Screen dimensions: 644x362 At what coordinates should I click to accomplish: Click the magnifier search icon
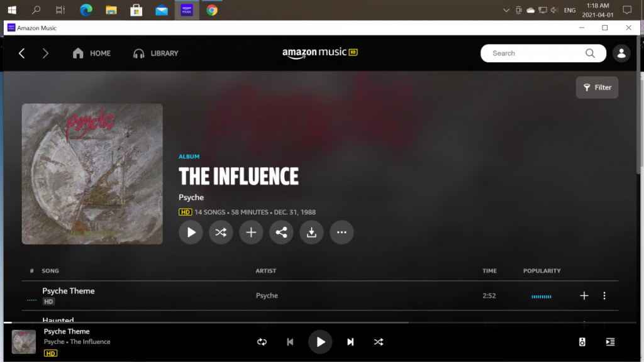(590, 53)
